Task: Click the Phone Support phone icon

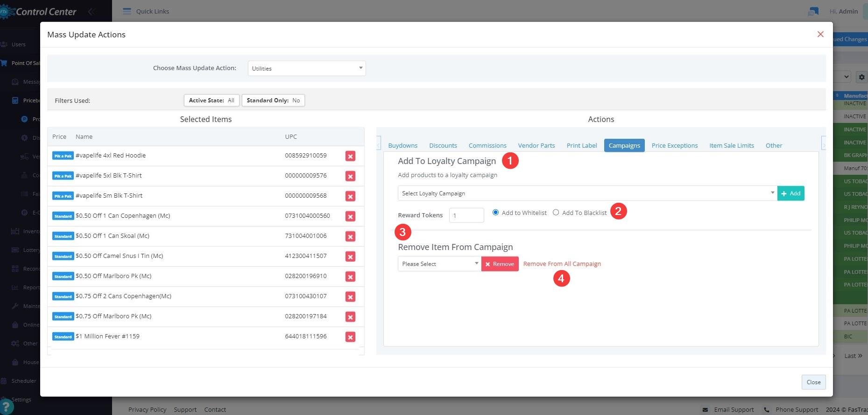Action: click(x=766, y=410)
